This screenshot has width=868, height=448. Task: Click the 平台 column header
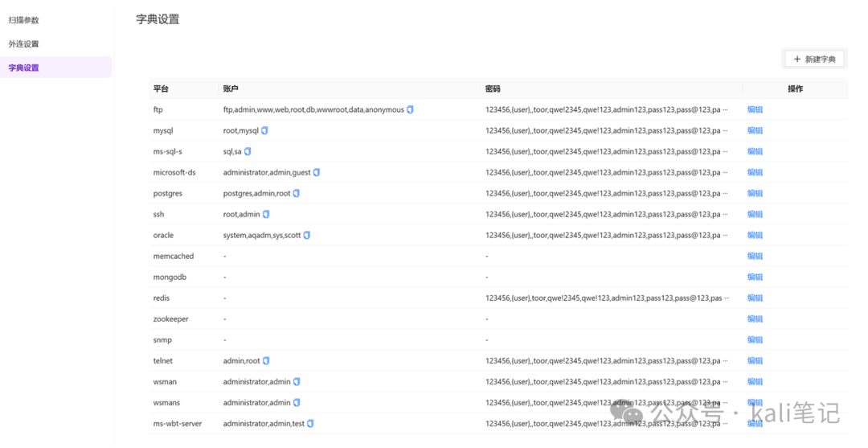click(161, 88)
